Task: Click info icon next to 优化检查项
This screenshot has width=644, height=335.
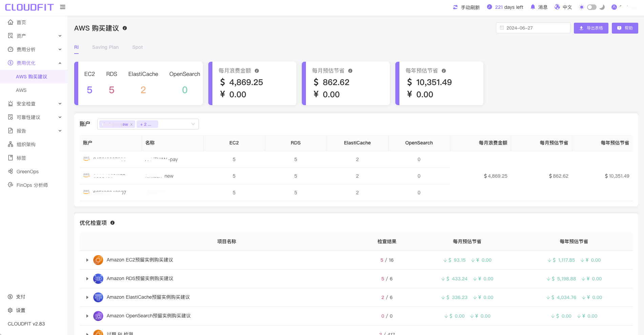Action: (112, 223)
